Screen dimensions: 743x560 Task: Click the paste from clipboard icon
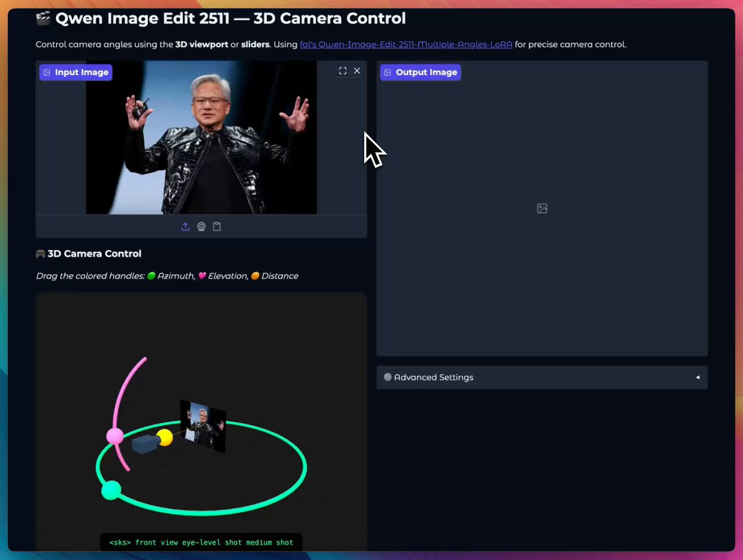pyautogui.click(x=217, y=226)
